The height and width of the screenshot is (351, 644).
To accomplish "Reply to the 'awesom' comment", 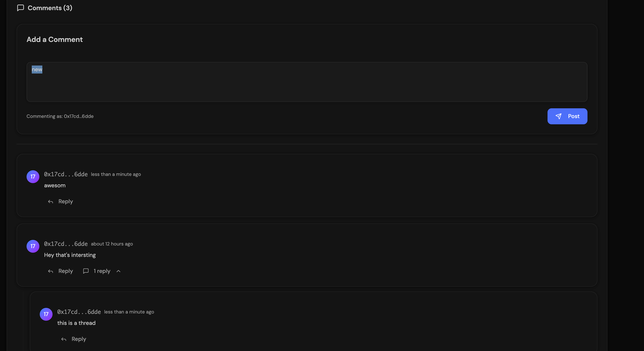I will pyautogui.click(x=65, y=201).
